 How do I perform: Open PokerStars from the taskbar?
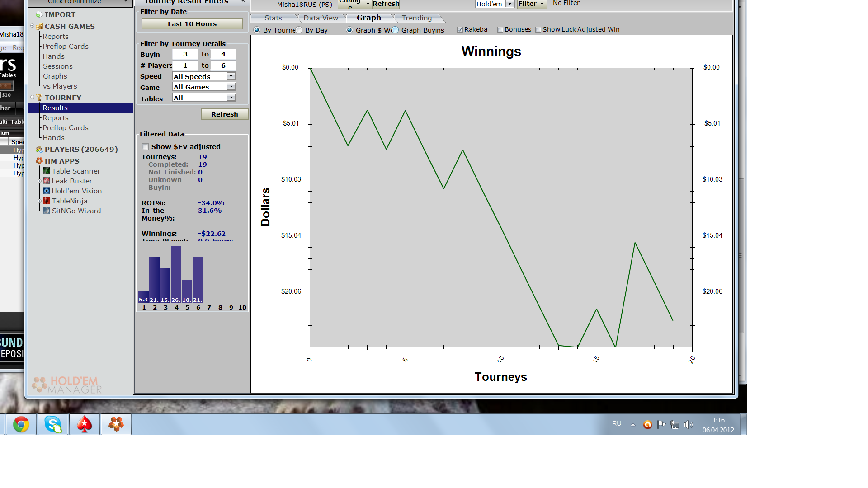tap(85, 424)
